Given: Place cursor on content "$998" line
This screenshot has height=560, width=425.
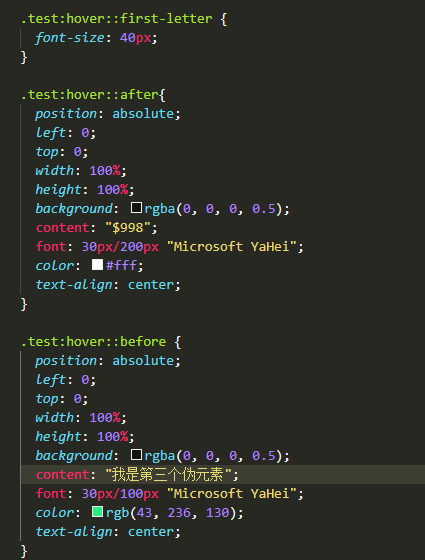Looking at the screenshot, I should point(96,228).
